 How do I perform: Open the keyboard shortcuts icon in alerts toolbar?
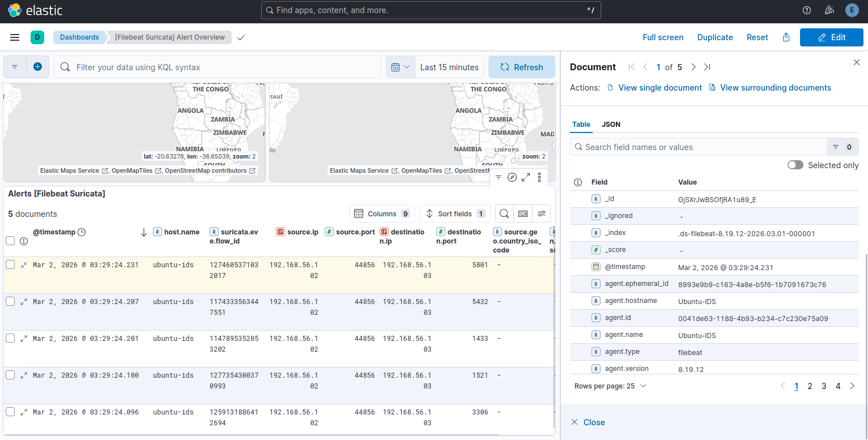[x=523, y=213]
